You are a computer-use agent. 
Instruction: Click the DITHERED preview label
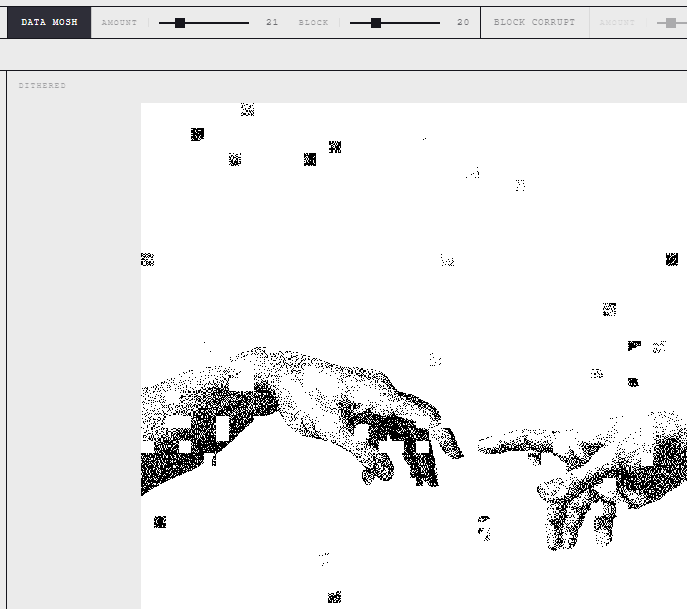coord(42,85)
